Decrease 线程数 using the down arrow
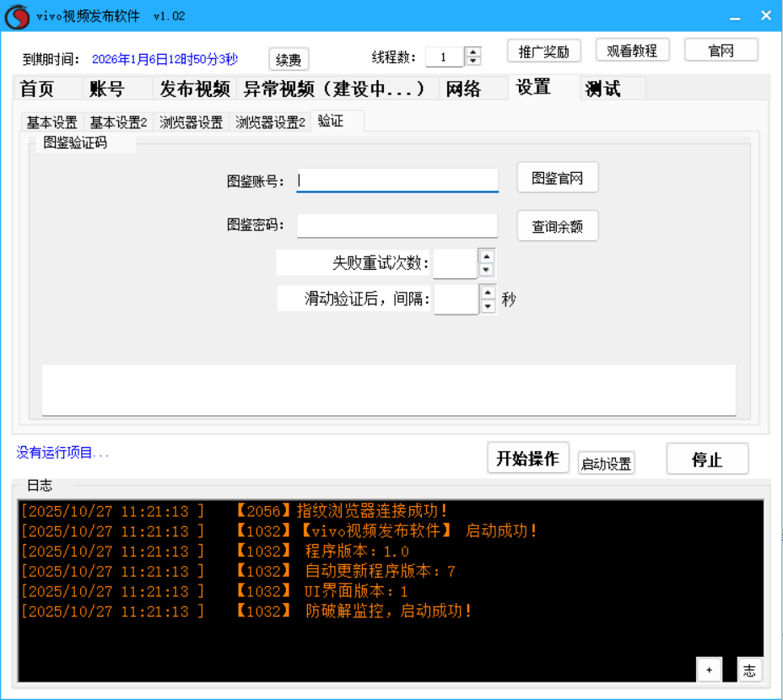 [472, 62]
